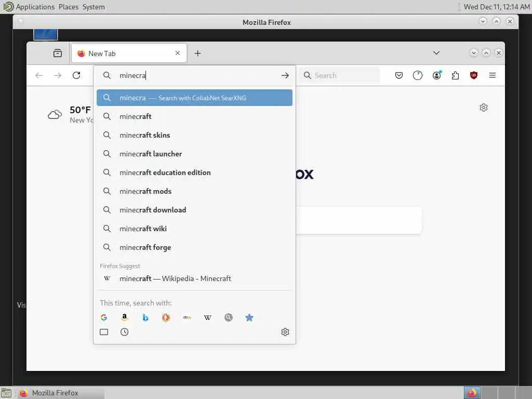Screen dimensions: 532x399
Task: Choose the "minecraft launcher" suggestion
Action: [x=194, y=154]
